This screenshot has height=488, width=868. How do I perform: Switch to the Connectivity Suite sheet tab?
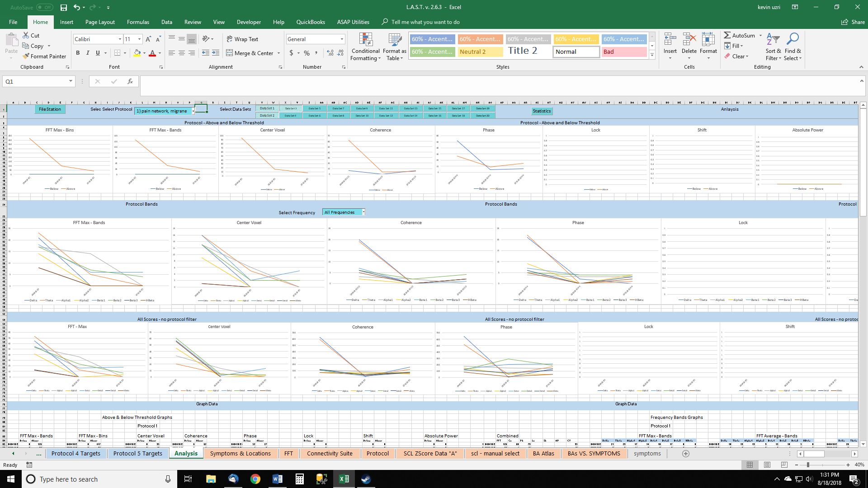click(x=330, y=453)
